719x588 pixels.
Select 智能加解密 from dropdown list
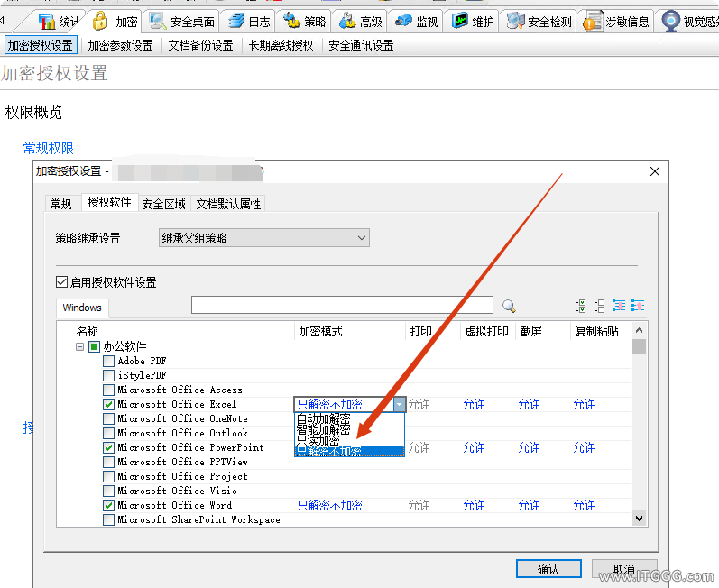(349, 429)
